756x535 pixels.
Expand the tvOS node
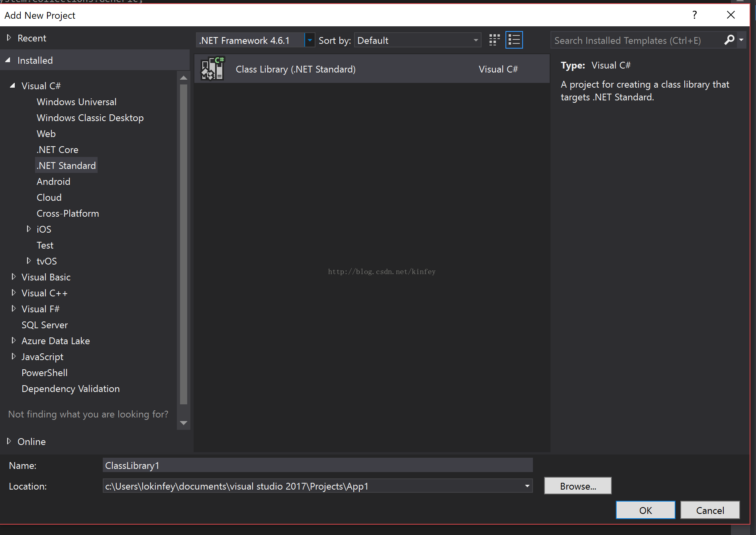[29, 261]
